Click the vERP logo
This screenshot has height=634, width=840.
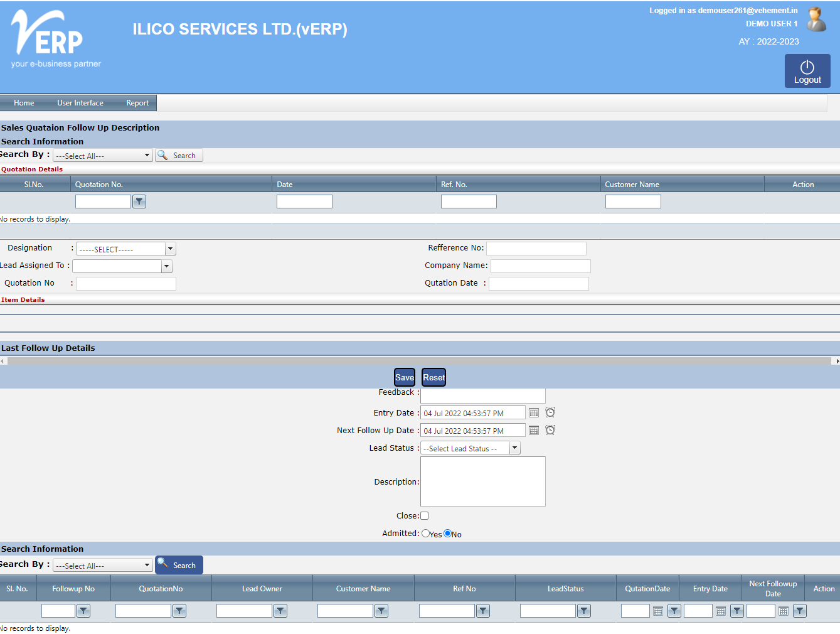(x=56, y=39)
